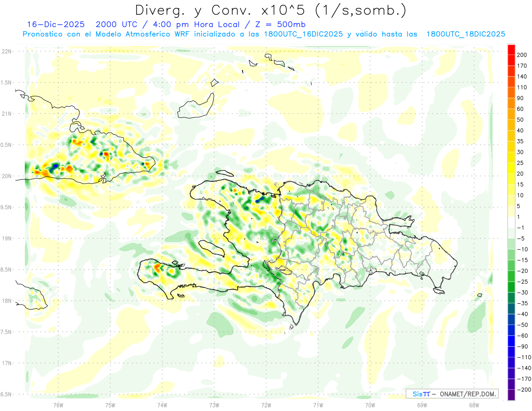Pick the red swatch above the 200 mark
The width and height of the screenshot is (532, 411).
tap(511, 49)
